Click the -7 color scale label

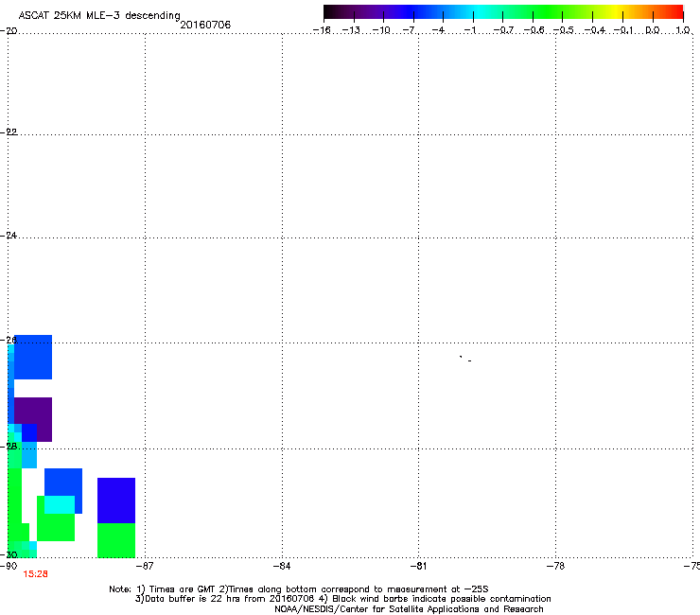[409, 30]
